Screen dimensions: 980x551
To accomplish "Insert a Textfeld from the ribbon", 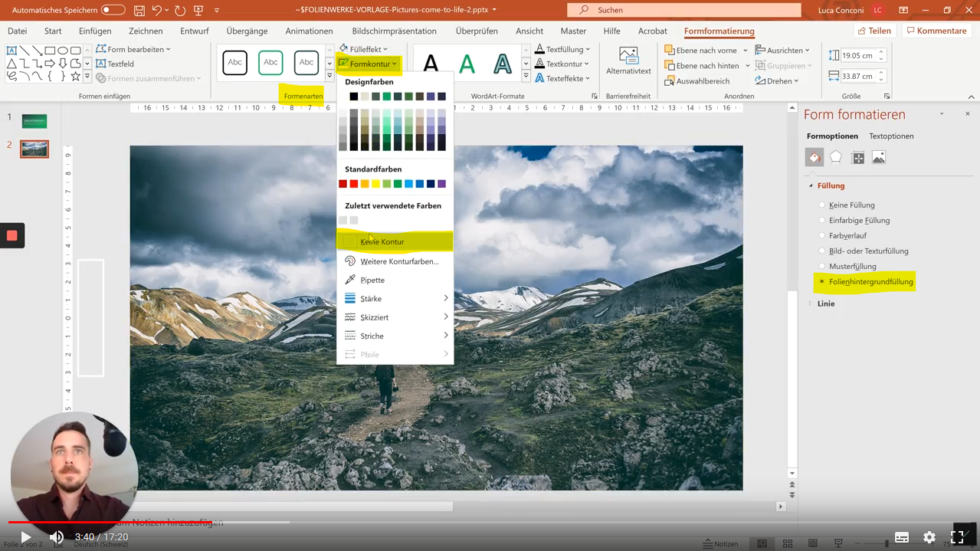I will pyautogui.click(x=115, y=64).
